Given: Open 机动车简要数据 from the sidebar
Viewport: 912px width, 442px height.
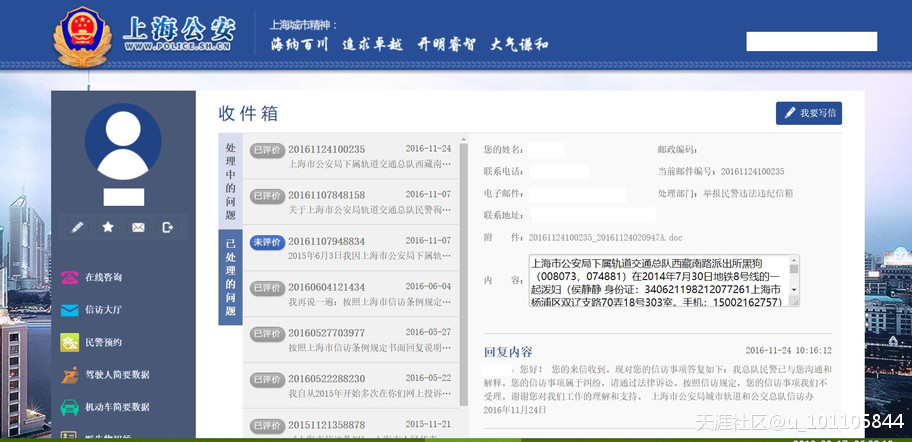Looking at the screenshot, I should [x=117, y=407].
